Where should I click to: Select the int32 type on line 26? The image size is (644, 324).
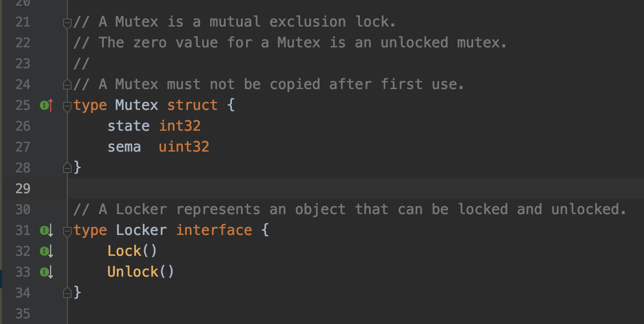[x=179, y=126]
